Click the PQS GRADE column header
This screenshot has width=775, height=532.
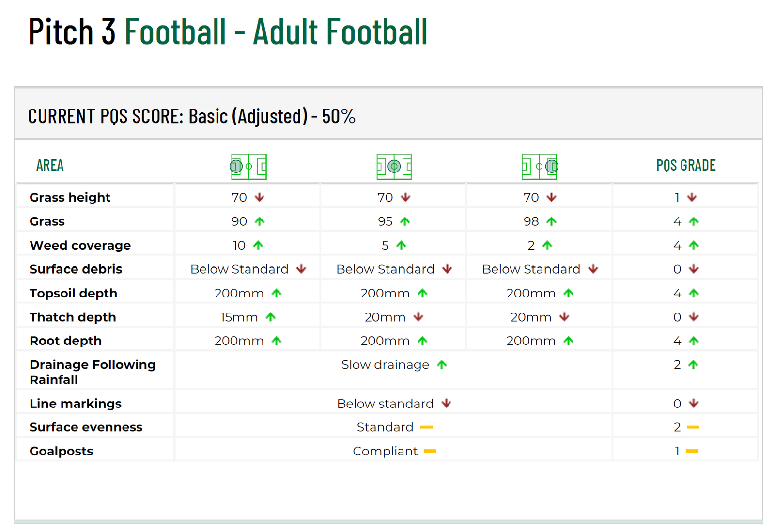(x=685, y=166)
